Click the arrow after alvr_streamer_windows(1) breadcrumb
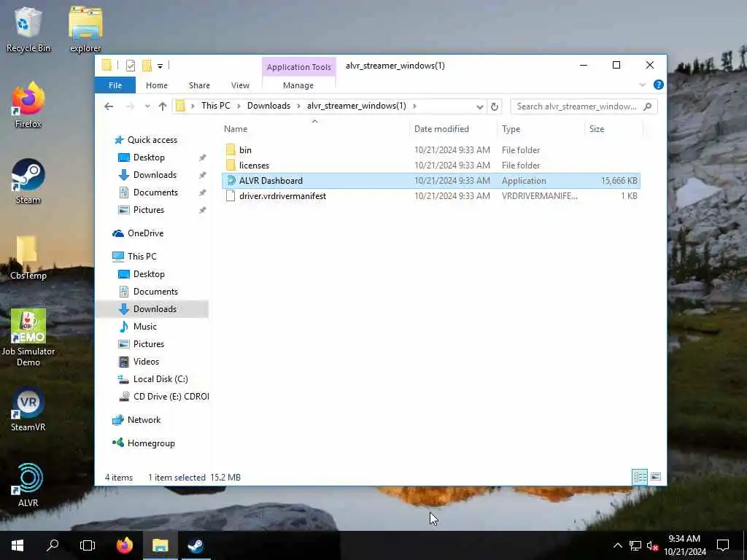This screenshot has height=560, width=747. pyautogui.click(x=414, y=106)
